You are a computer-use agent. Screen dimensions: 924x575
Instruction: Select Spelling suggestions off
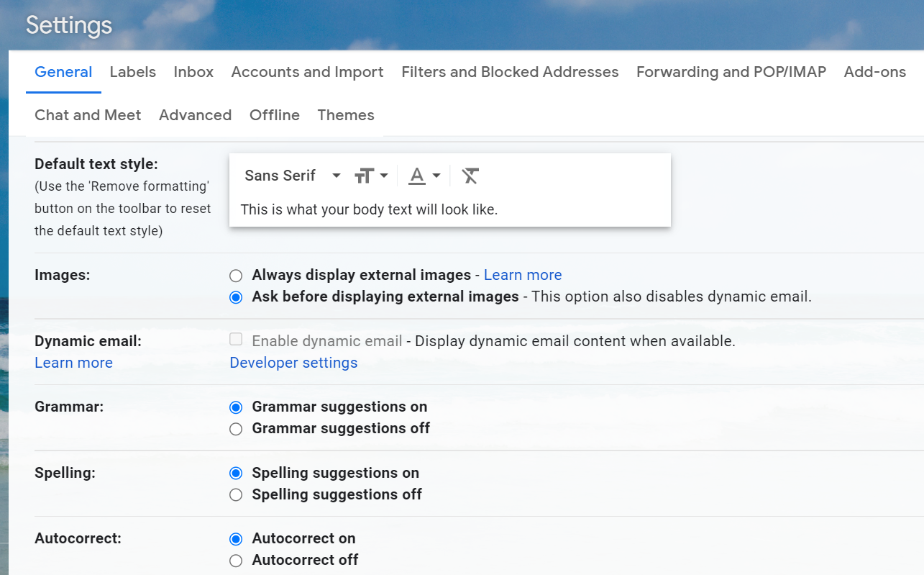236,495
